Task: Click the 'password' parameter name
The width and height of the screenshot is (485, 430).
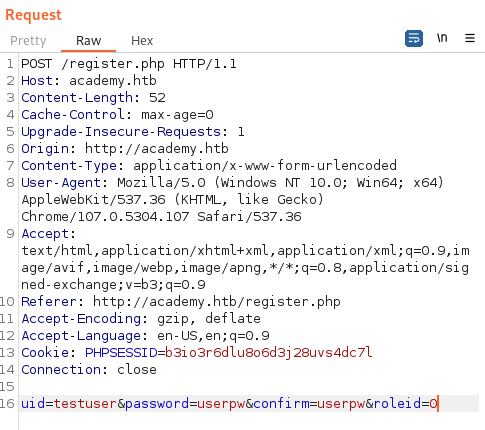Action: tap(157, 404)
